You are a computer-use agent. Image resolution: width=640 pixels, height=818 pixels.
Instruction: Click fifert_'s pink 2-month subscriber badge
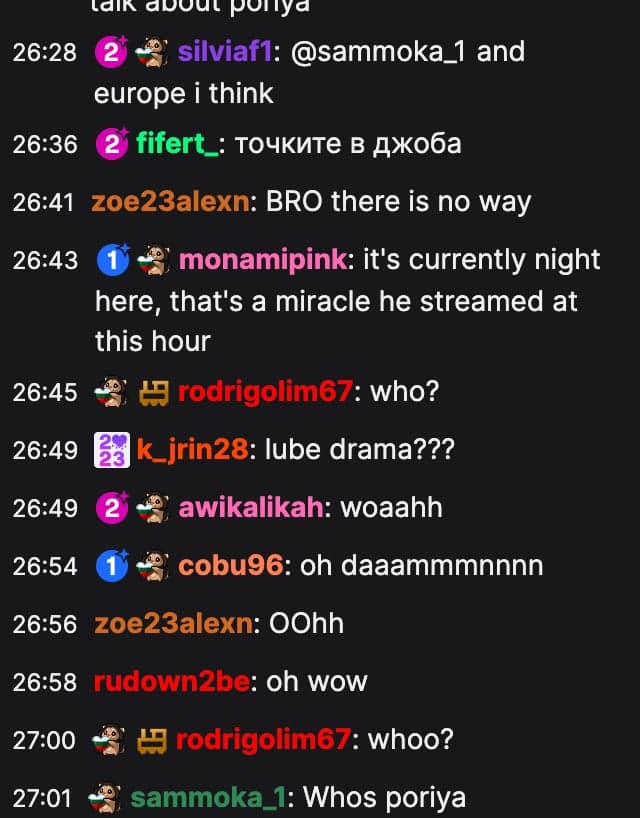click(x=112, y=143)
